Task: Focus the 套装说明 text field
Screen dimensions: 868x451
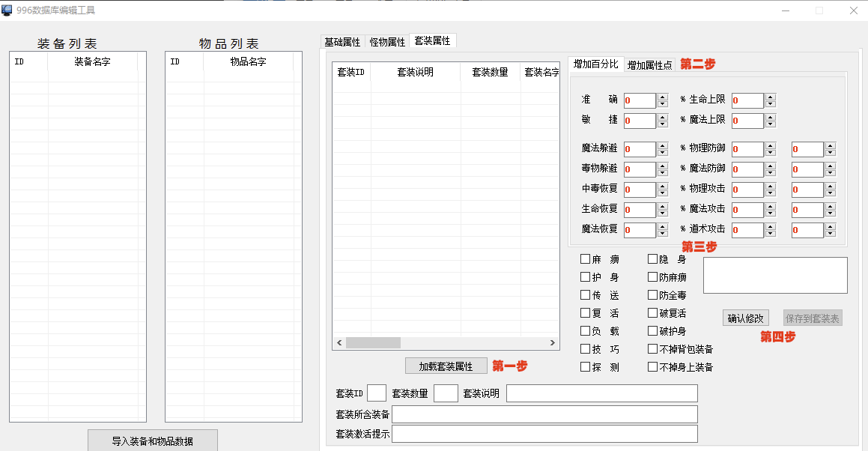Action: click(601, 393)
